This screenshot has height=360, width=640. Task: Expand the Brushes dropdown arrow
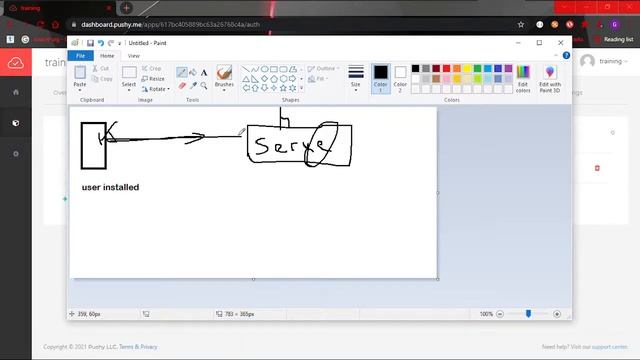[x=224, y=90]
